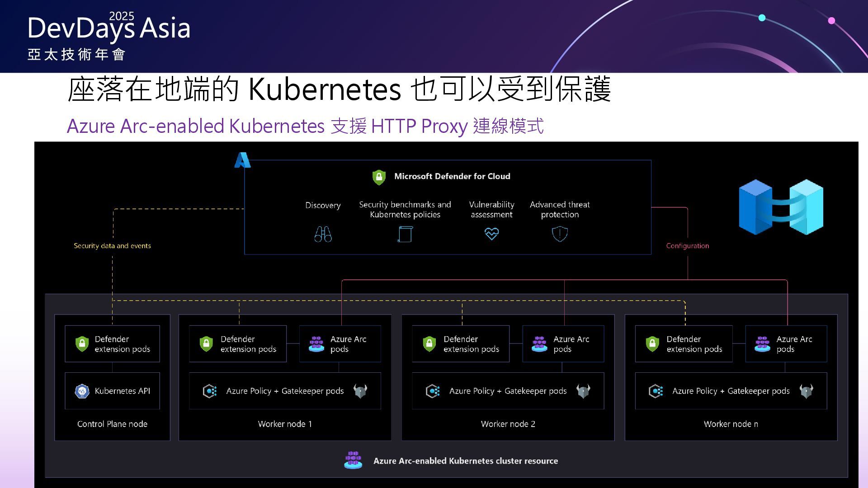This screenshot has width=868, height=488.
Task: Click Defender extension pods text in Worker node 2
Action: click(x=471, y=344)
